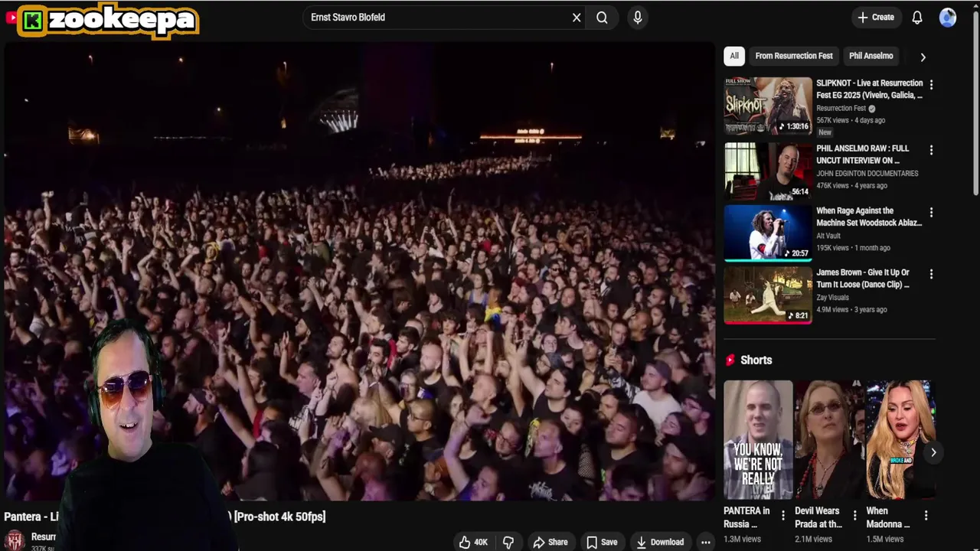
Task: Open options menu for James Brown video
Action: point(931,274)
